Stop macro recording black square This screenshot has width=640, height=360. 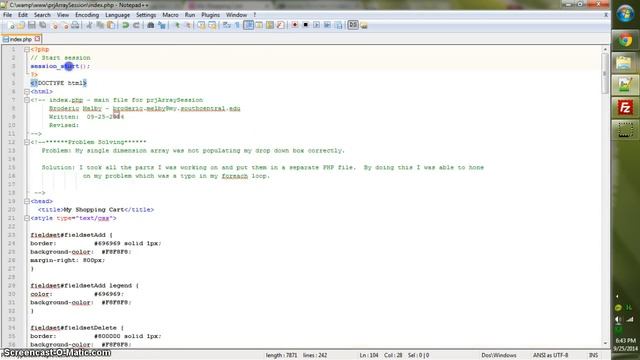click(305, 25)
